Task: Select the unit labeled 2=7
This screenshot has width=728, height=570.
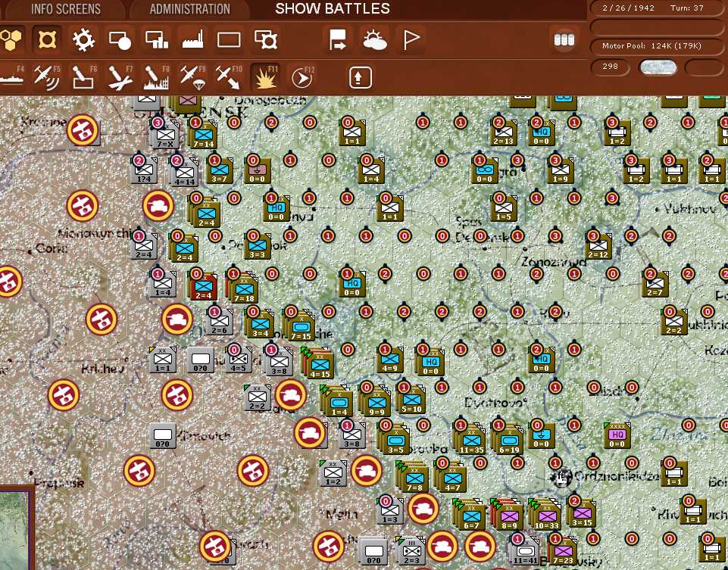Action: pos(655,283)
